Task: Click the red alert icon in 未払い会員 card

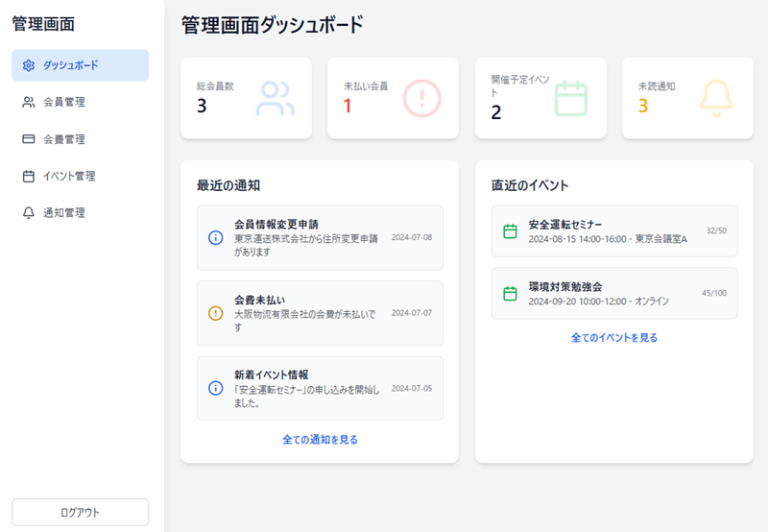Action: tap(421, 99)
